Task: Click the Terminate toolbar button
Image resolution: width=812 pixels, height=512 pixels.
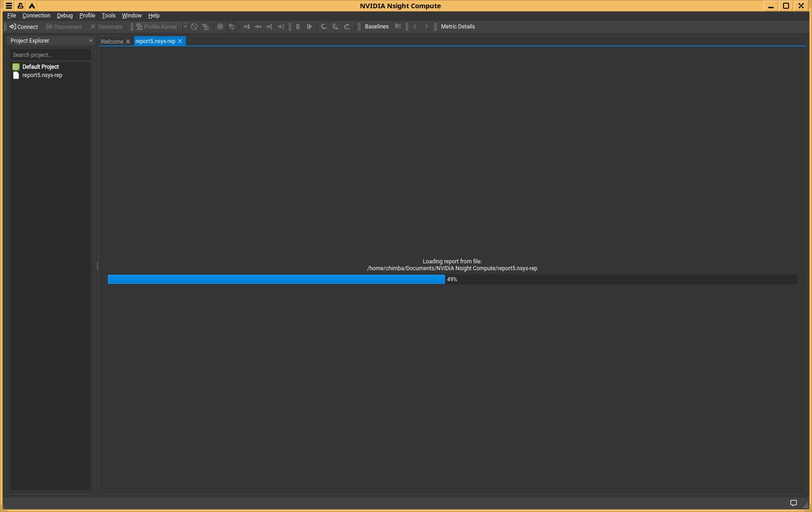Action: coord(106,27)
